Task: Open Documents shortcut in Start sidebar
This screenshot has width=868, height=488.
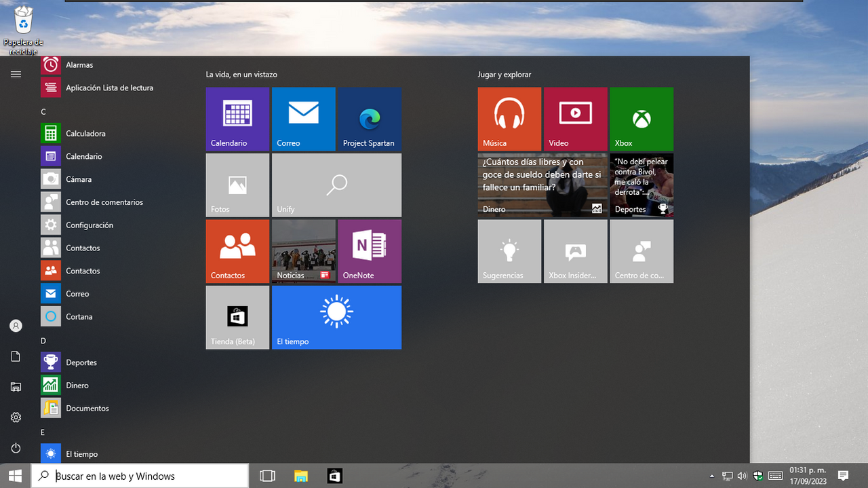Action: click(x=16, y=356)
